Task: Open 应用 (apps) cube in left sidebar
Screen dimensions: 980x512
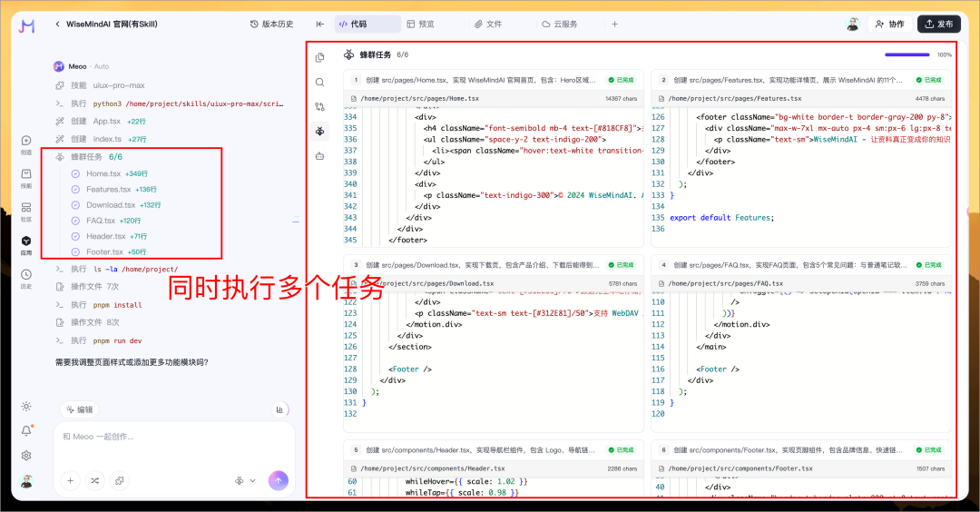Action: [26, 245]
